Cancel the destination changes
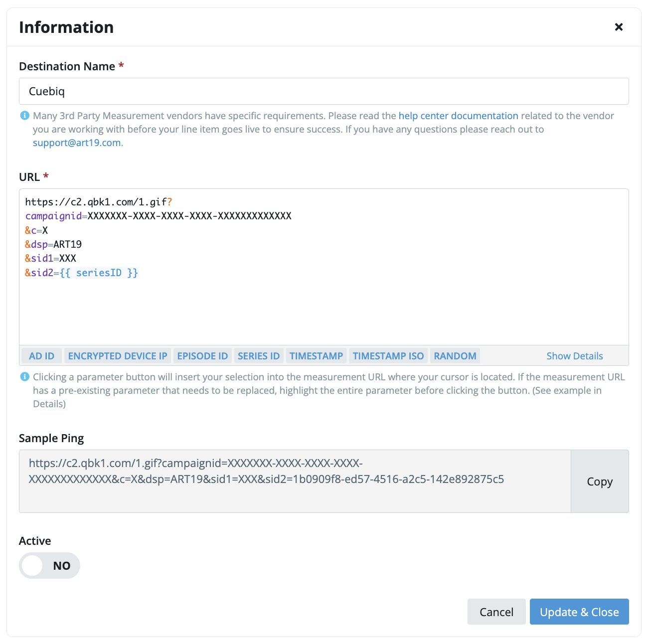 [496, 612]
